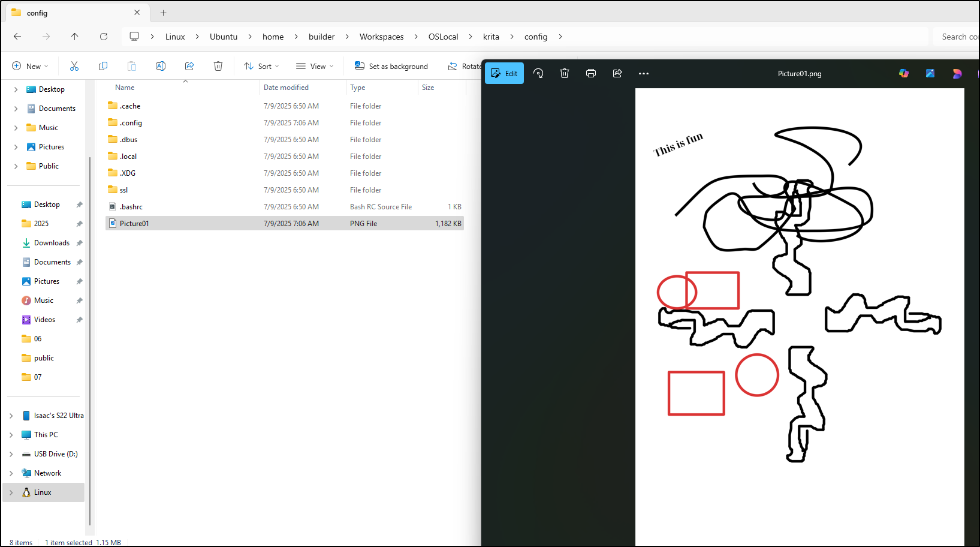Click the navigation pane scrollbar
Screen dimensions: 980x547
90,341
